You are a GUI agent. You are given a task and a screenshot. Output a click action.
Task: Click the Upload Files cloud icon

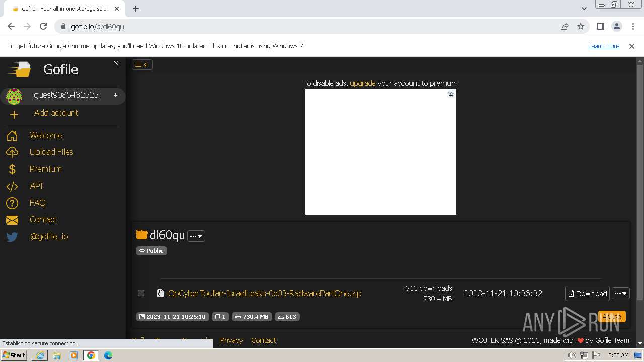[x=12, y=152]
